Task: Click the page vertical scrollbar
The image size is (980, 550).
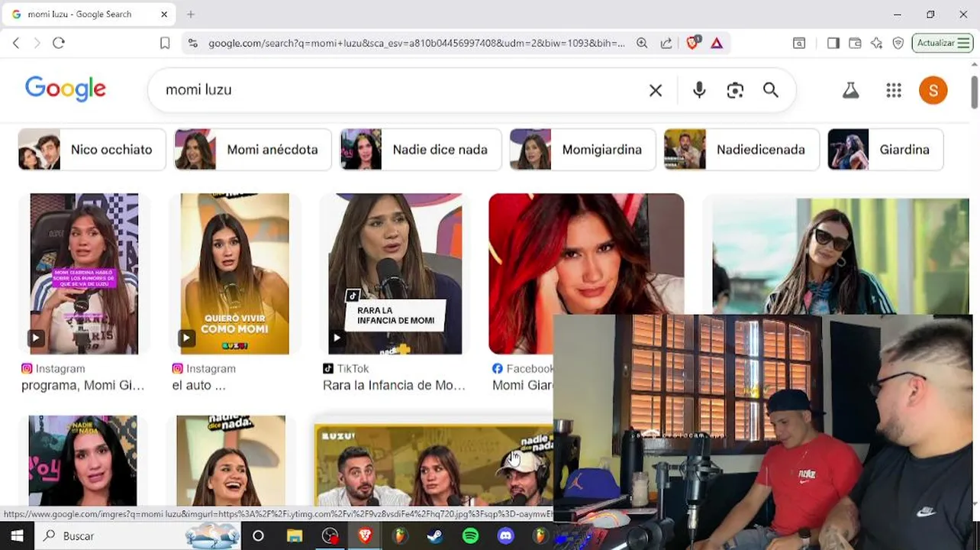Action: click(x=975, y=92)
